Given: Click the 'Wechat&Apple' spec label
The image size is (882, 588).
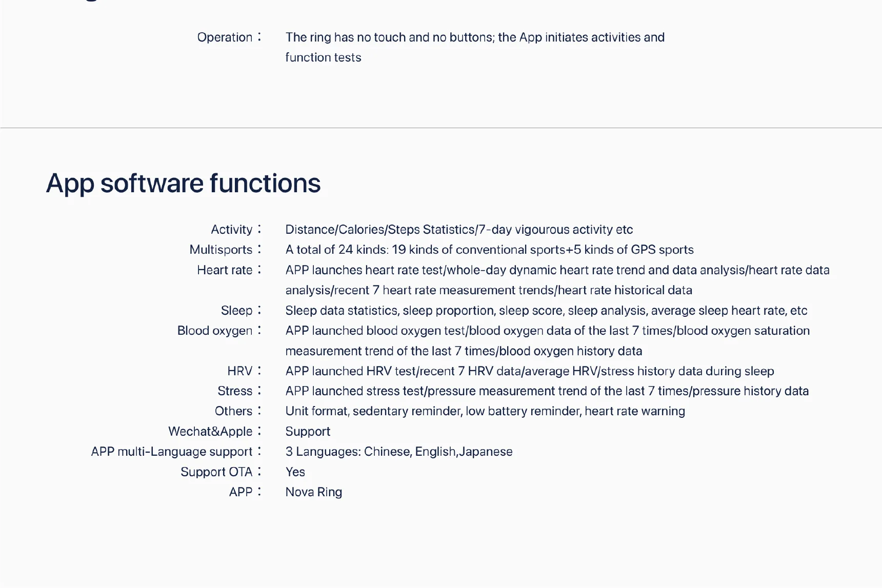Looking at the screenshot, I should 210,432.
